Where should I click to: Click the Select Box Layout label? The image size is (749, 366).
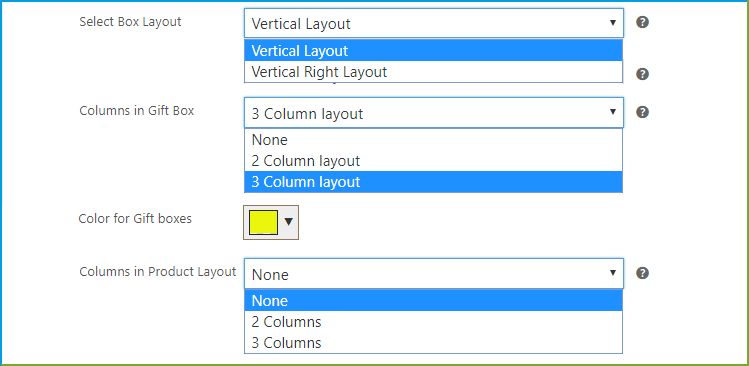[x=130, y=22]
